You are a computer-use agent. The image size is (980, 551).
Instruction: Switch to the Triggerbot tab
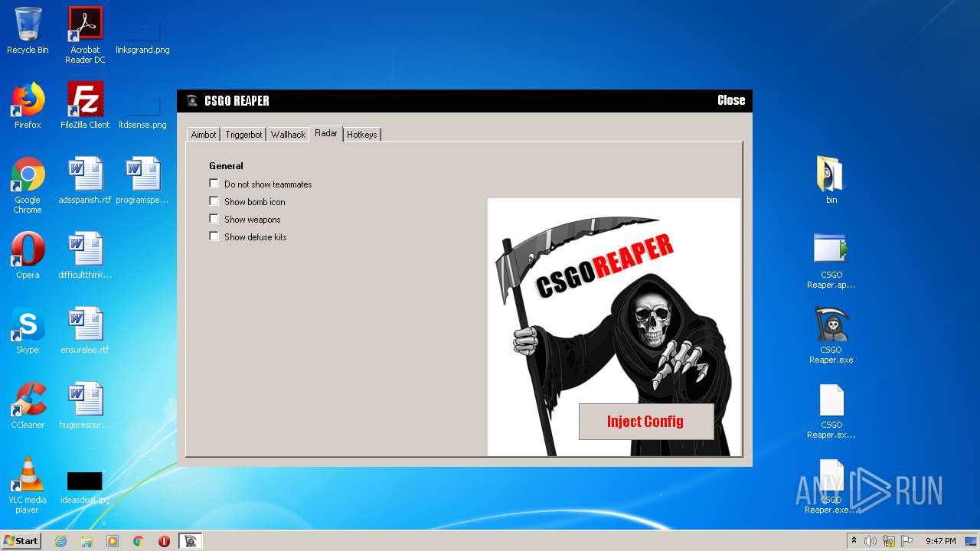pos(243,135)
